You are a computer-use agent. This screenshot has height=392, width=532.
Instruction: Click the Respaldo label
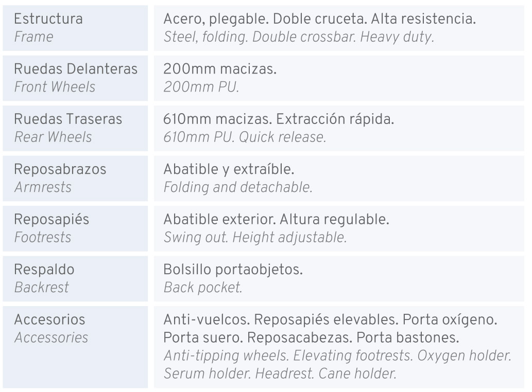[44, 269]
